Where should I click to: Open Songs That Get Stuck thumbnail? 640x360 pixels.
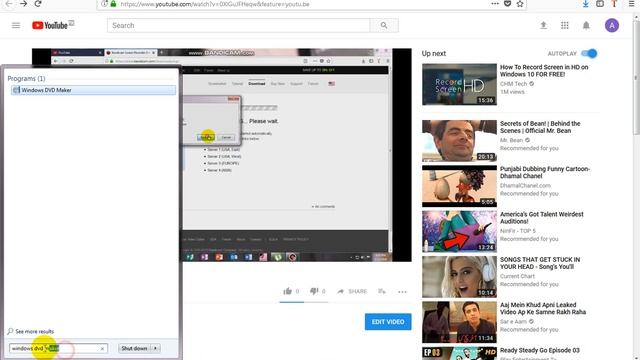pyautogui.click(x=459, y=277)
